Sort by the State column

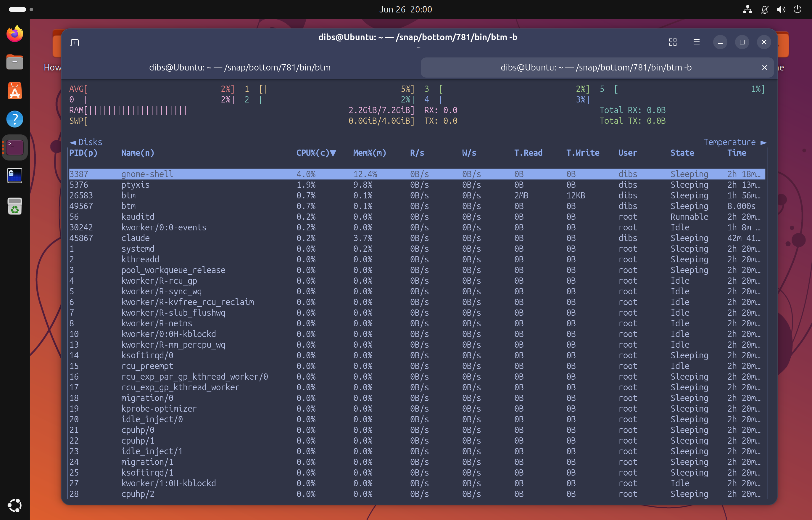(x=682, y=153)
